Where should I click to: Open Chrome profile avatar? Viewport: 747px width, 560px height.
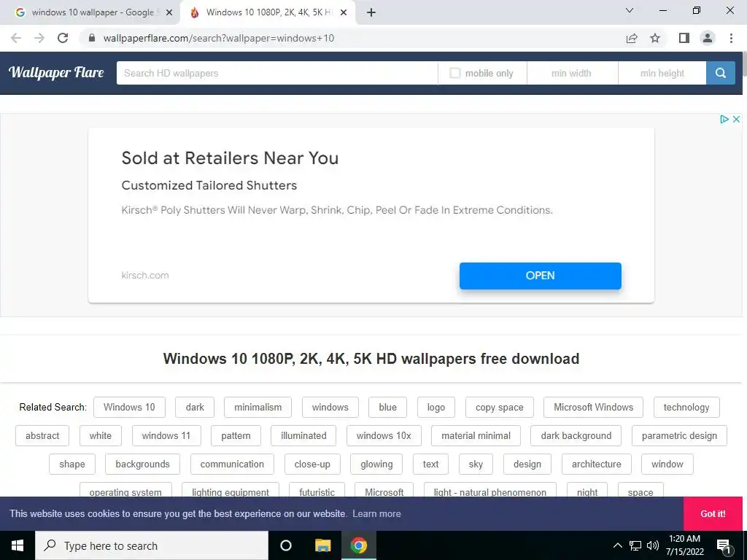pos(708,38)
